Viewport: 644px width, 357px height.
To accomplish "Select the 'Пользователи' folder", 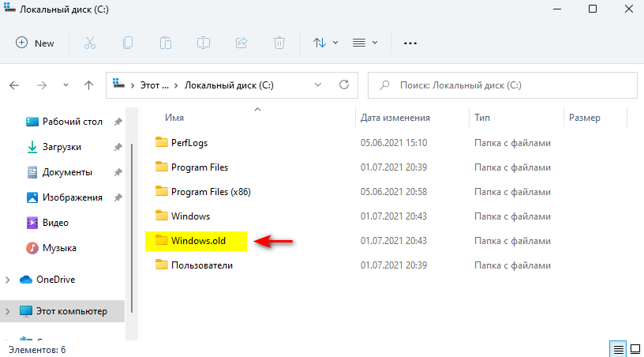I will point(202,265).
